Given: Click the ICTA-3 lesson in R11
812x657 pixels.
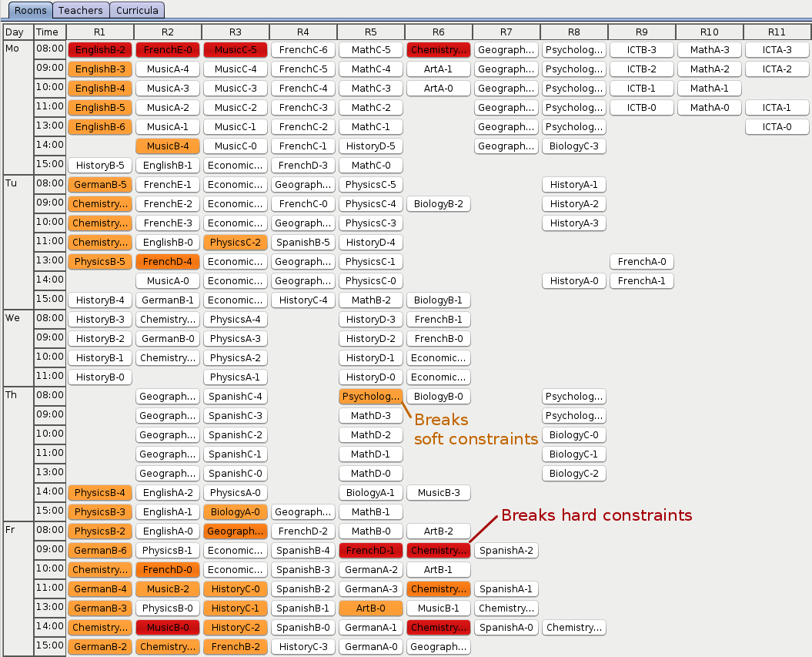Looking at the screenshot, I should 777,49.
